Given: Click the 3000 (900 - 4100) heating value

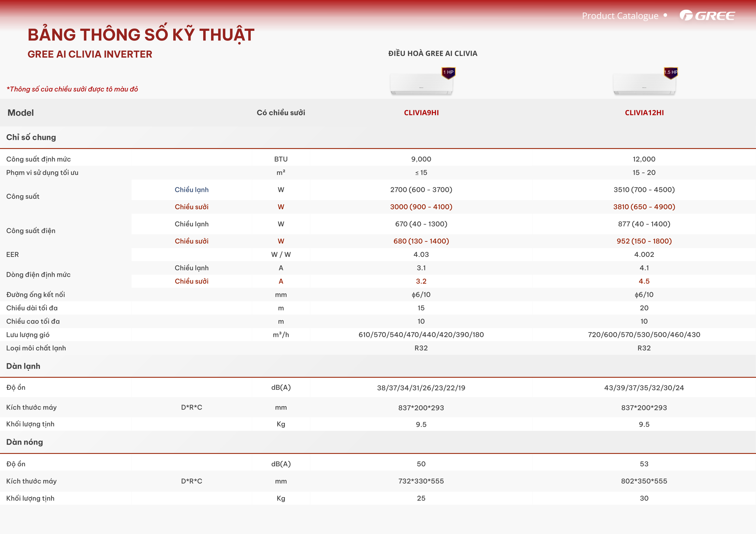Looking at the screenshot, I should [x=421, y=207].
